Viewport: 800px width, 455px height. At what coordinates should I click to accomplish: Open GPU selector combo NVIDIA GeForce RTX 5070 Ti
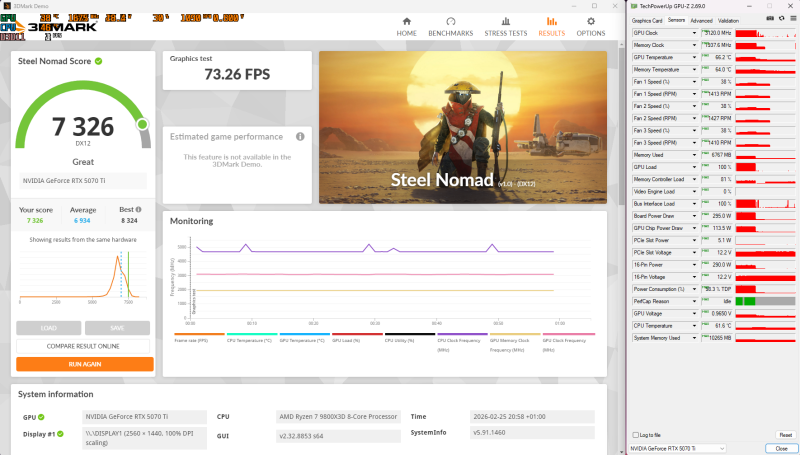[x=678, y=448]
